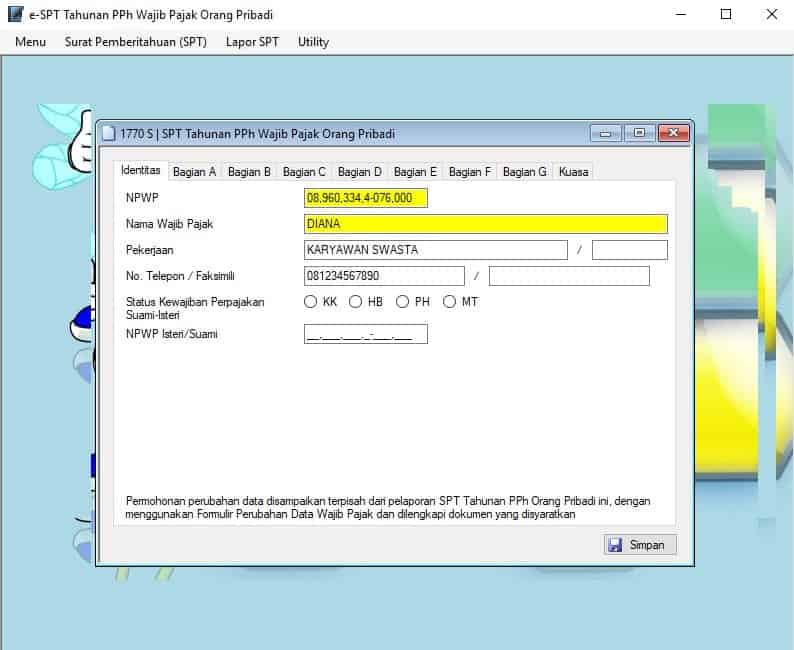Image resolution: width=794 pixels, height=650 pixels.
Task: Switch to the Bagian G tab
Action: tap(525, 172)
